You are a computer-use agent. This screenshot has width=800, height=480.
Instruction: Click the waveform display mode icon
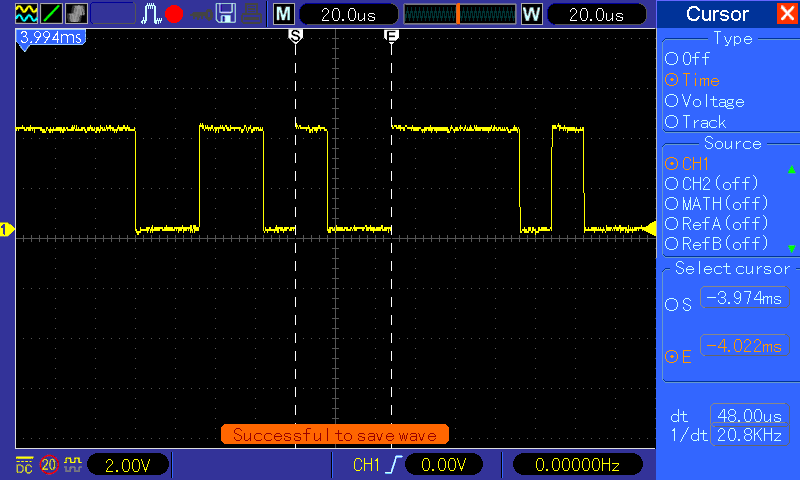(26, 14)
